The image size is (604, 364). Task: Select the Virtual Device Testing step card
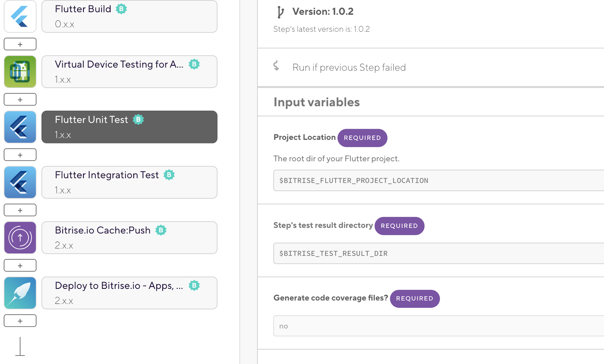pyautogui.click(x=129, y=72)
